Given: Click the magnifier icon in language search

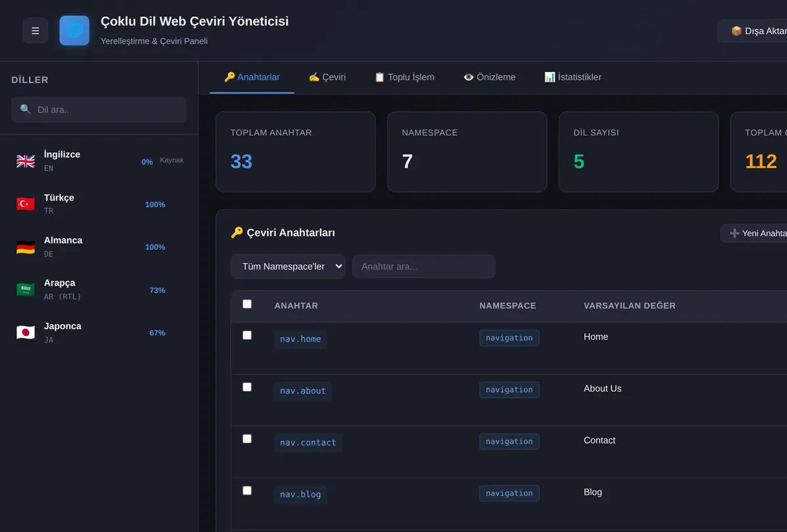Looking at the screenshot, I should point(26,110).
